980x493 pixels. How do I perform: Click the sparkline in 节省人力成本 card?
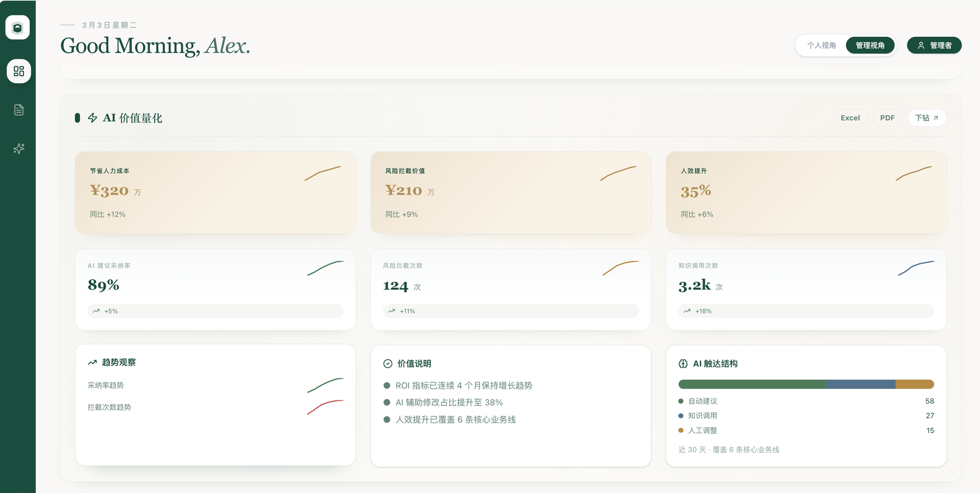[323, 174]
